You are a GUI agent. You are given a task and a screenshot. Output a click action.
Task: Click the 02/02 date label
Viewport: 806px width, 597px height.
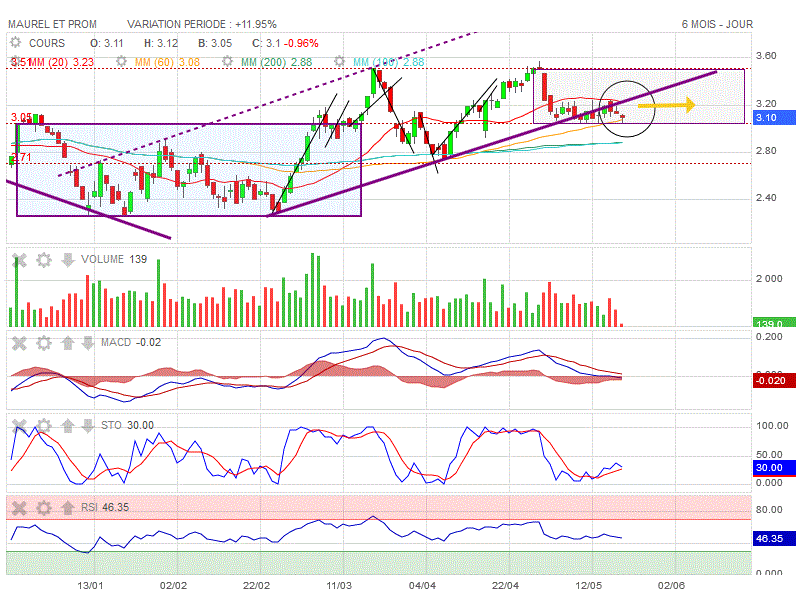(x=173, y=585)
